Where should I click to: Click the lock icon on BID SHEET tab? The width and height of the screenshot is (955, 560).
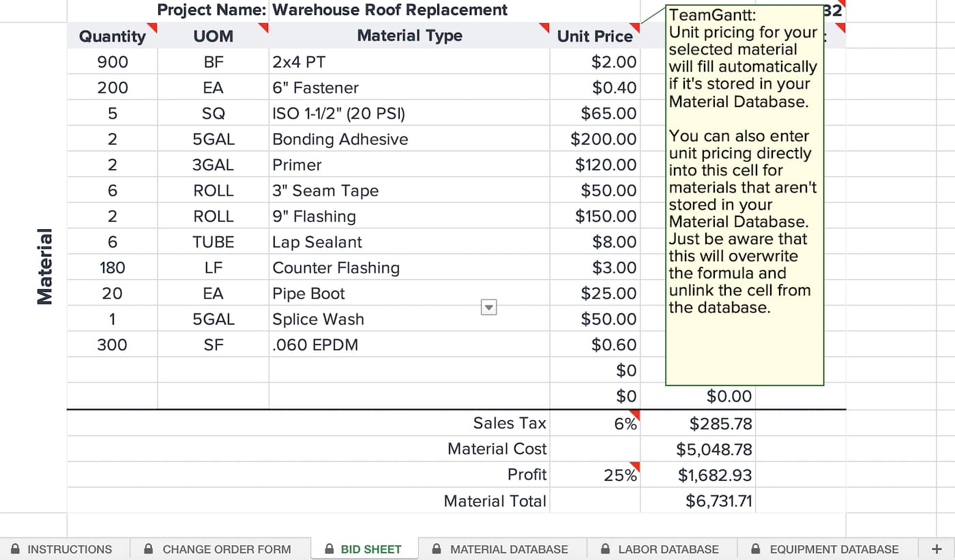pyautogui.click(x=329, y=549)
